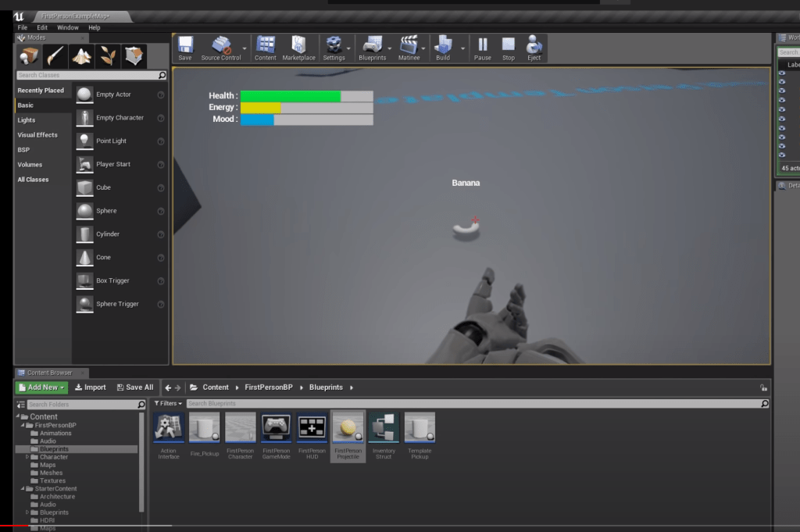This screenshot has height=532, width=800.
Task: Toggle visibility of first World Outliner actor
Action: click(x=782, y=73)
